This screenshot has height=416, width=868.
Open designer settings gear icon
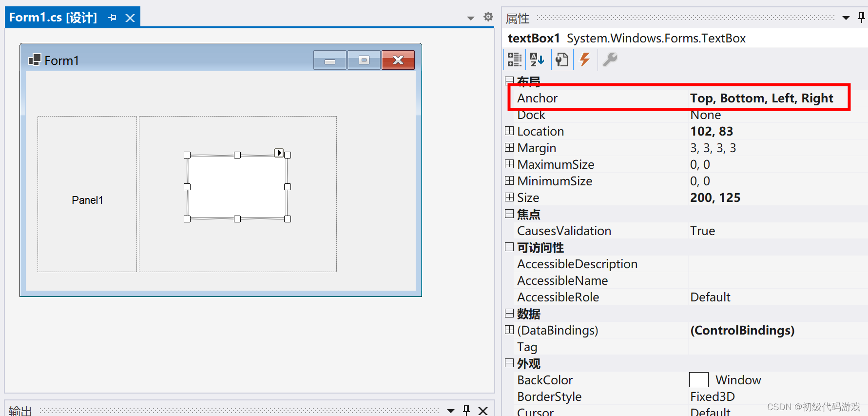pyautogui.click(x=488, y=17)
